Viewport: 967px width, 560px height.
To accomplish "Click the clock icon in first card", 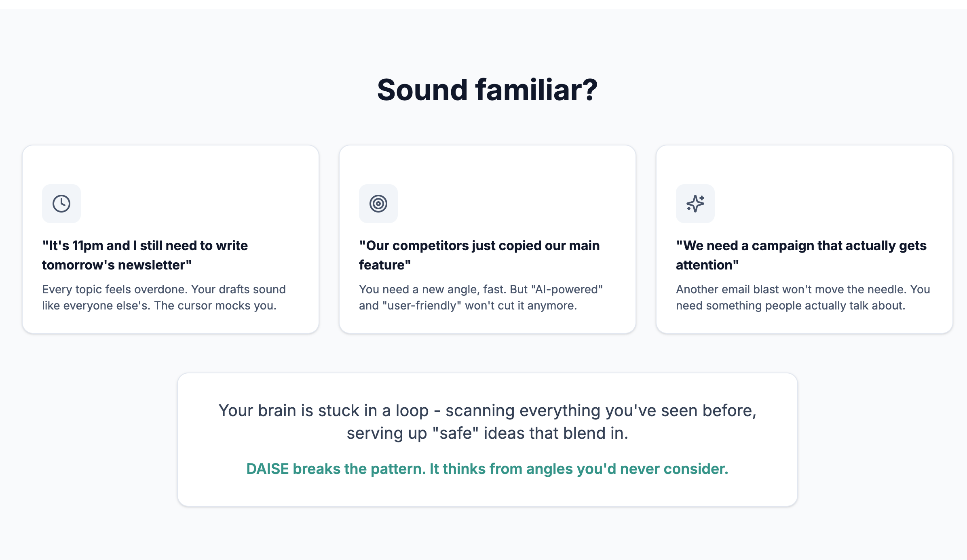I will [61, 204].
